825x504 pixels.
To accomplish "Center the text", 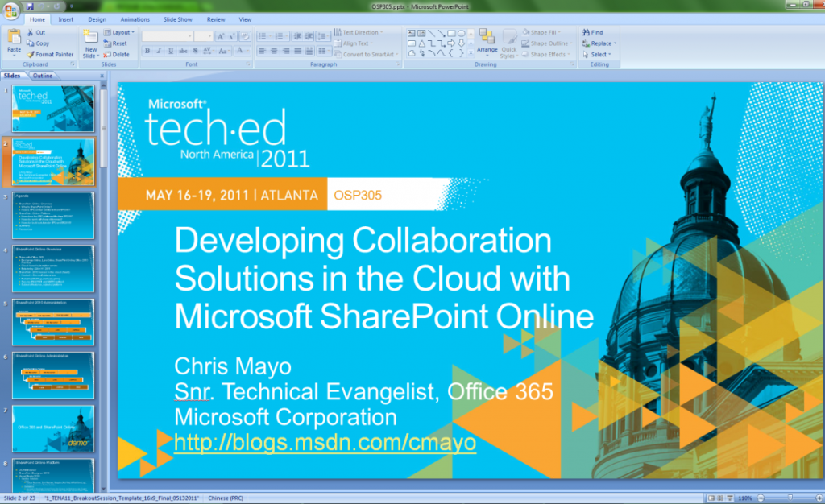I will [274, 51].
